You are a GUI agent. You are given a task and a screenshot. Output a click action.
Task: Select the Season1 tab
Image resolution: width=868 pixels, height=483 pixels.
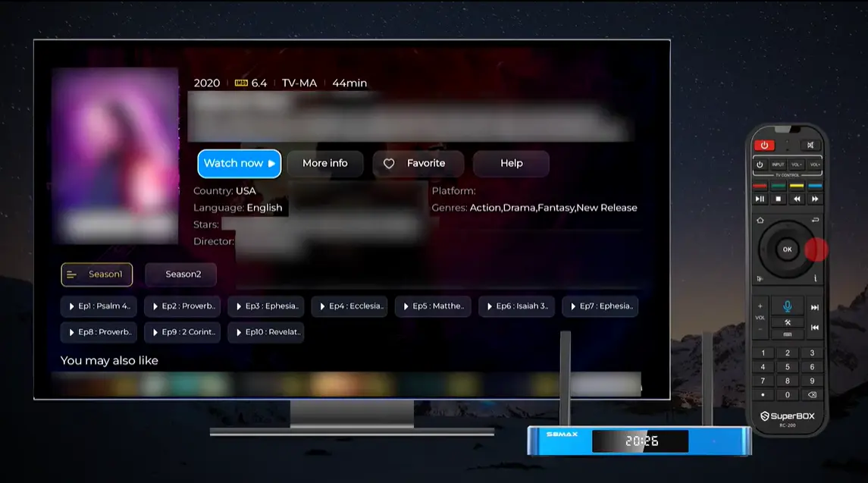pos(97,274)
